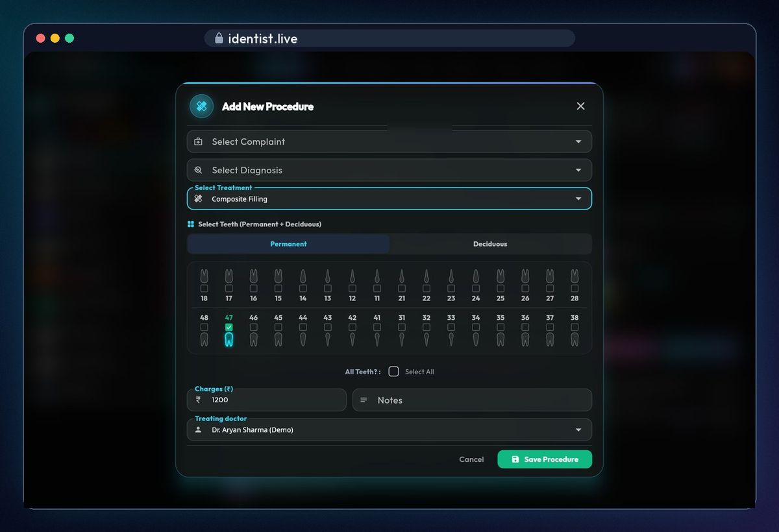Click tooth 48 molar icon
Screen dimensions: 779x532
204,339
